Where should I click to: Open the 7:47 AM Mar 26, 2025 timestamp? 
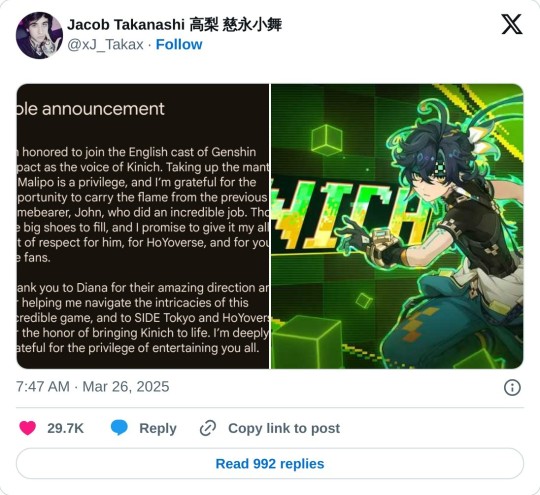tap(93, 386)
